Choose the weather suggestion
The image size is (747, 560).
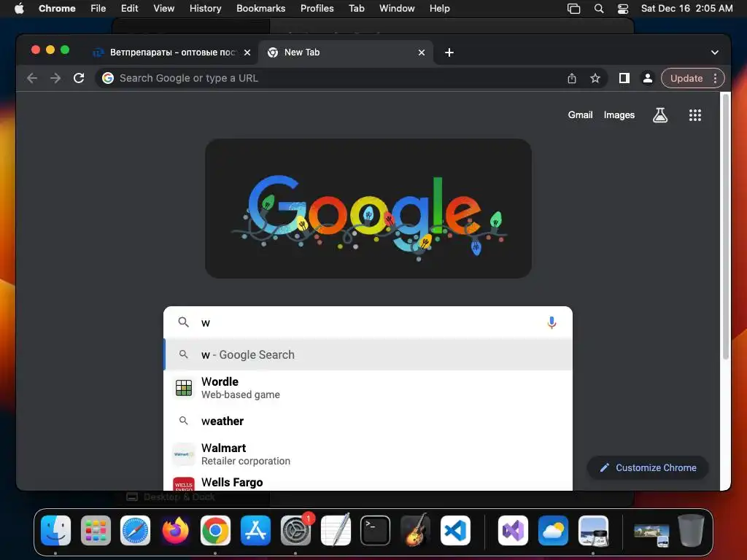[x=368, y=421]
